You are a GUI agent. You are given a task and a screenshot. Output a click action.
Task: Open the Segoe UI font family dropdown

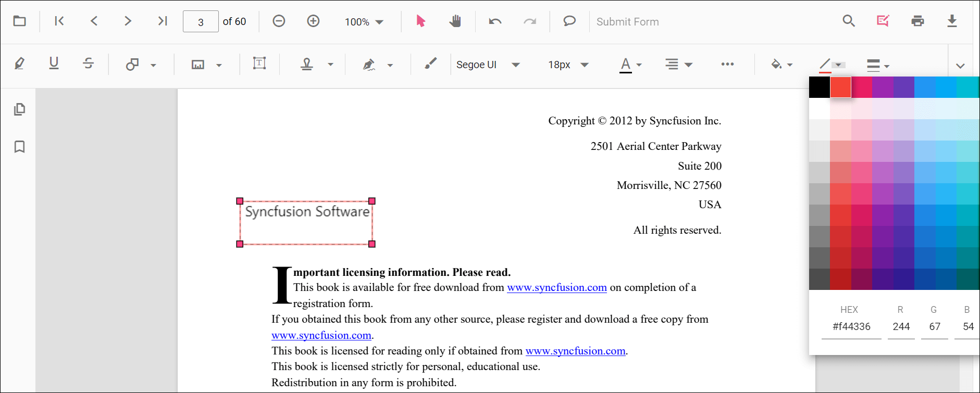pos(488,65)
